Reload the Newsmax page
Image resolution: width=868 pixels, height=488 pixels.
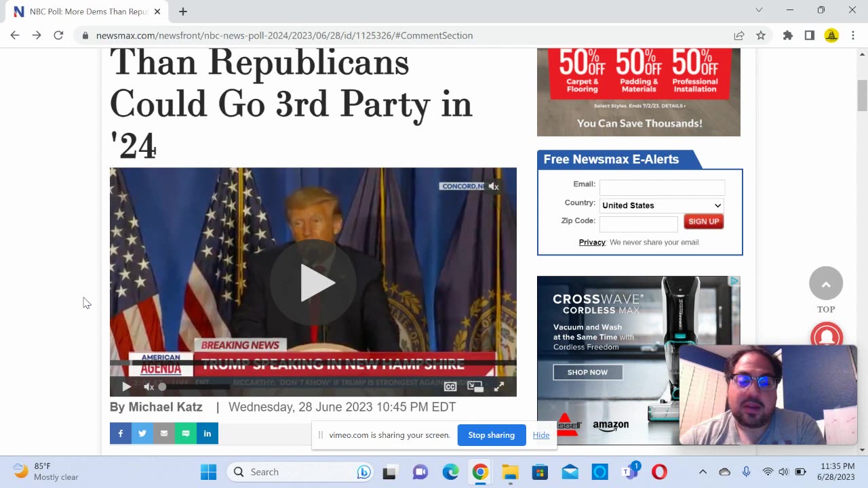pos(58,35)
